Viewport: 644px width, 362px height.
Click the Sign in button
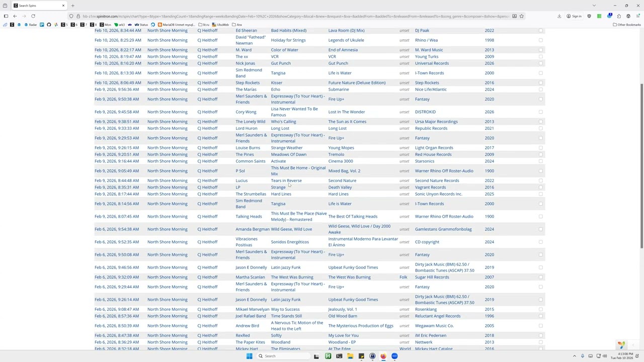(x=574, y=16)
